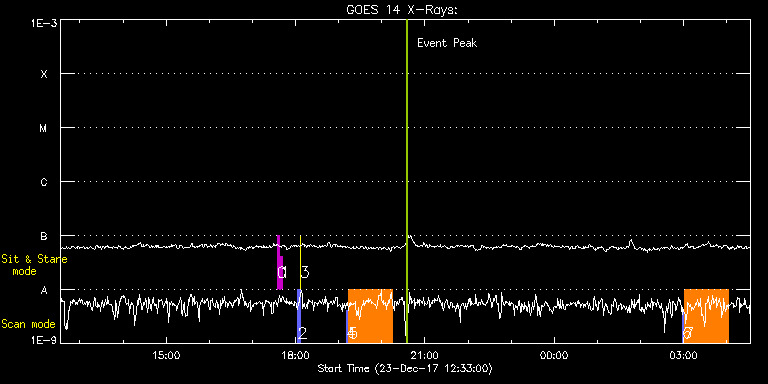The width and height of the screenshot is (768, 384).
Task: Select the orange scan block near 20:00
Action: tap(370, 316)
